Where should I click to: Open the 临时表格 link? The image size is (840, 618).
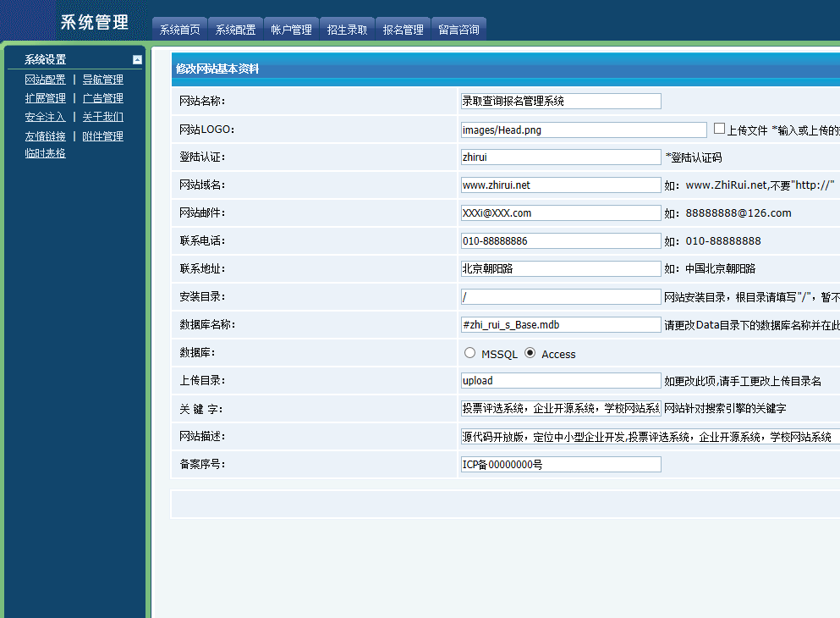[45, 153]
